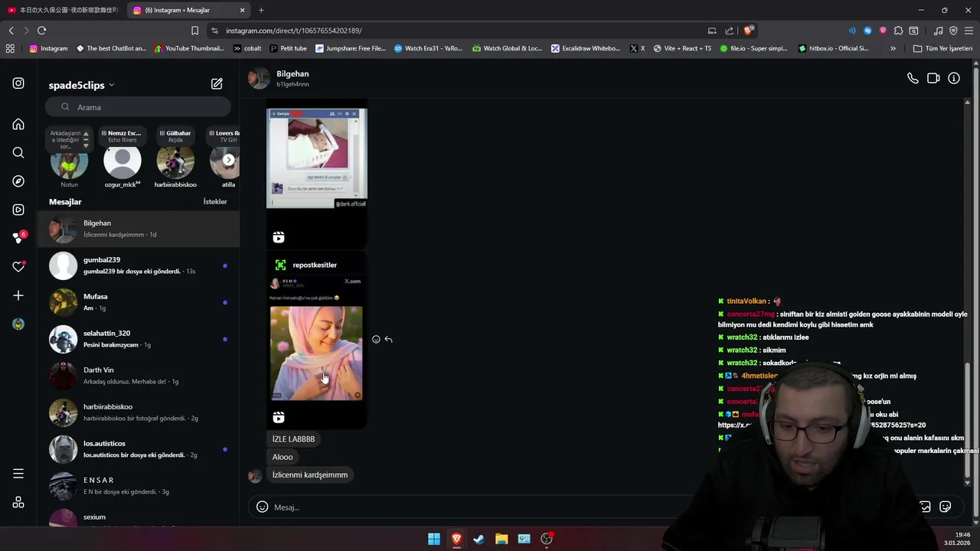Start a video call with Bilgehan
Viewport: 980px width, 551px height.
tap(933, 78)
